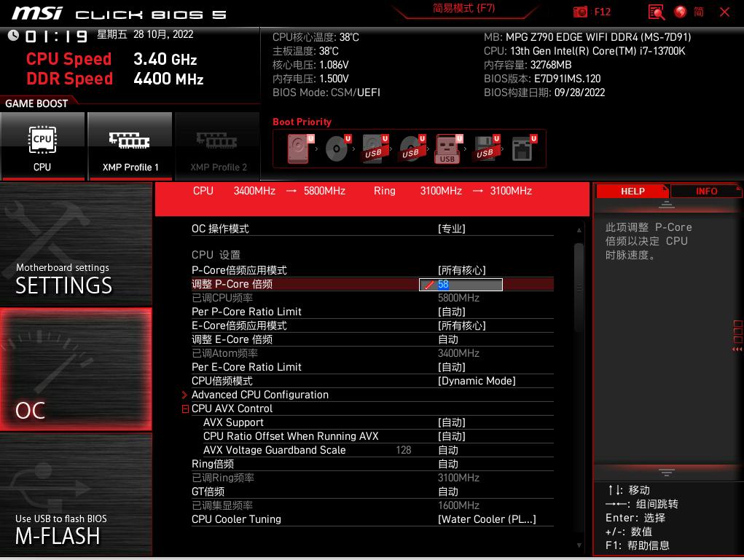Image resolution: width=744 pixels, height=560 pixels.
Task: Click the scroll-down arrow of settings list
Action: tap(579, 545)
